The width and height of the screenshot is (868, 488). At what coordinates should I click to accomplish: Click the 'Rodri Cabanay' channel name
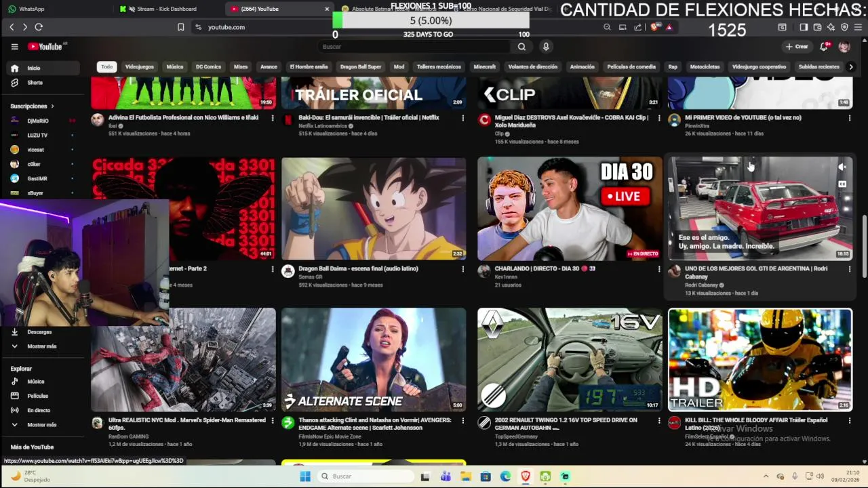(x=701, y=285)
